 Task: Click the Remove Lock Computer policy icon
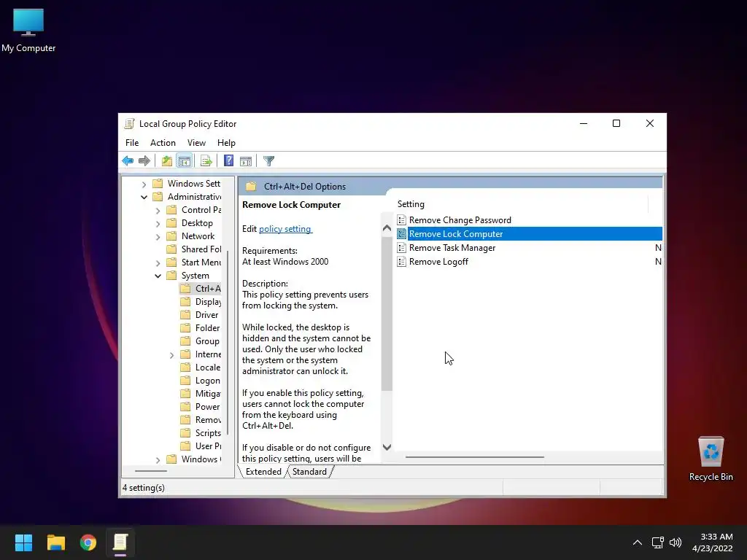(x=402, y=234)
